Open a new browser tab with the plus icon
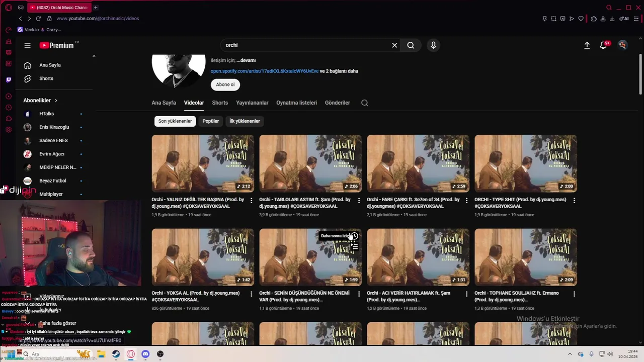644x362 pixels. pyautogui.click(x=96, y=8)
